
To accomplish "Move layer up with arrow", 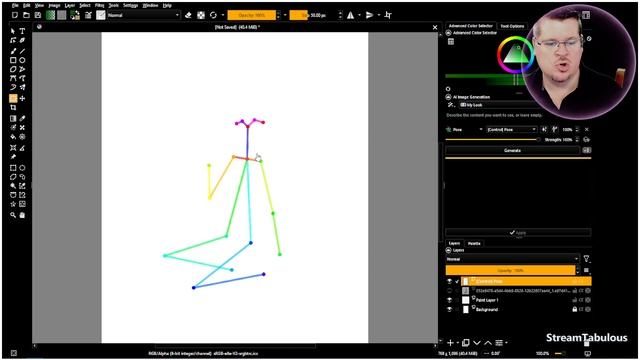I will click(488, 343).
